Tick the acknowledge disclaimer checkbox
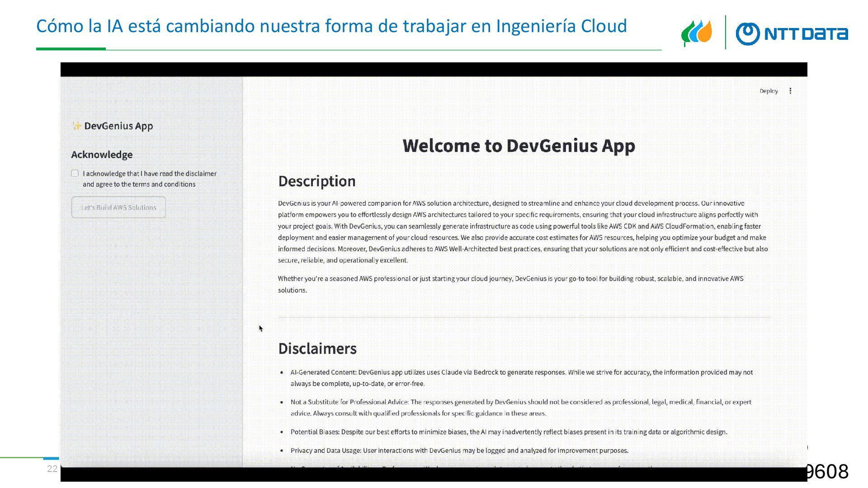The image size is (868, 488). (75, 174)
